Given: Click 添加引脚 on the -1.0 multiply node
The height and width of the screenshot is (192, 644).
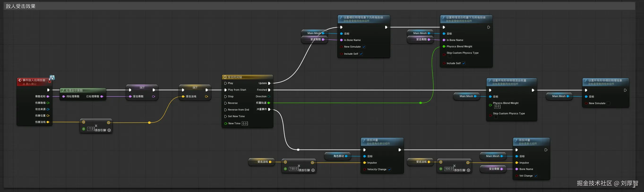Looking at the screenshot, I should [x=103, y=130].
